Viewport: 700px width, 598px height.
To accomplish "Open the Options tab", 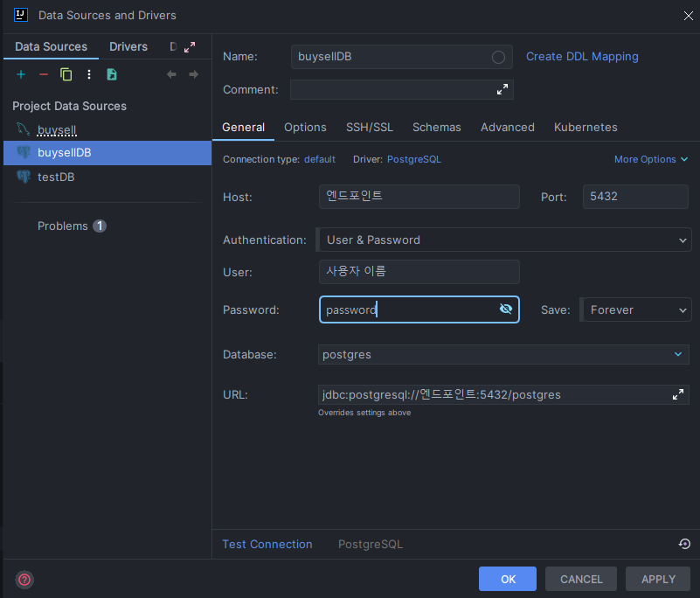I will (305, 128).
